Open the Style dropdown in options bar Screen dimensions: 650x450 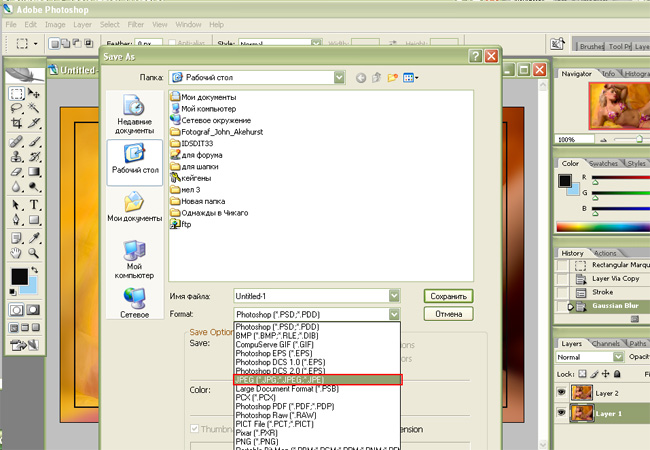point(316,43)
